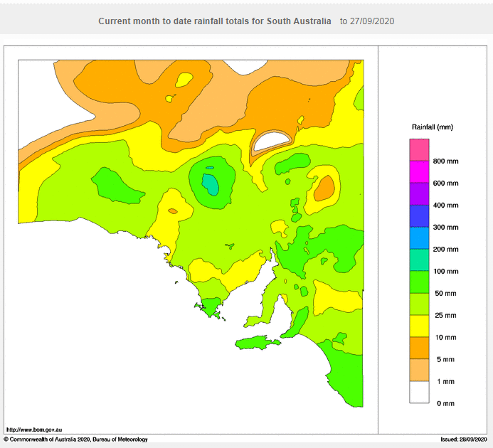This screenshot has height=448, width=493.
Task: Click the light orange swatch between 1 and 5 mm
Action: (x=419, y=370)
